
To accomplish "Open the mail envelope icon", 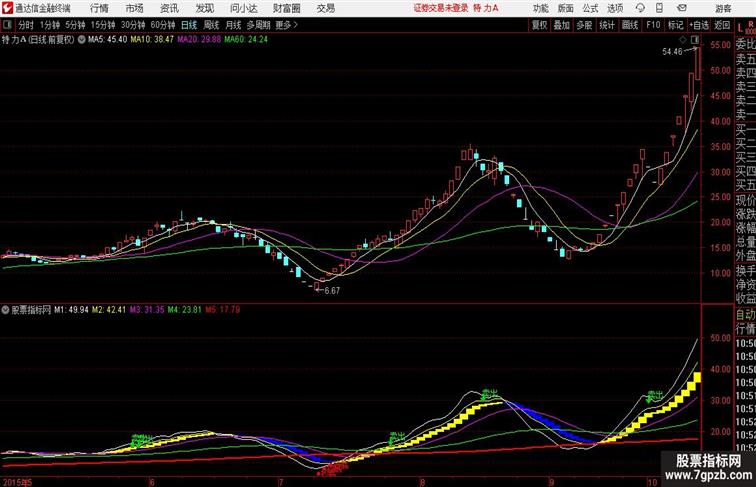I will pos(682,8).
